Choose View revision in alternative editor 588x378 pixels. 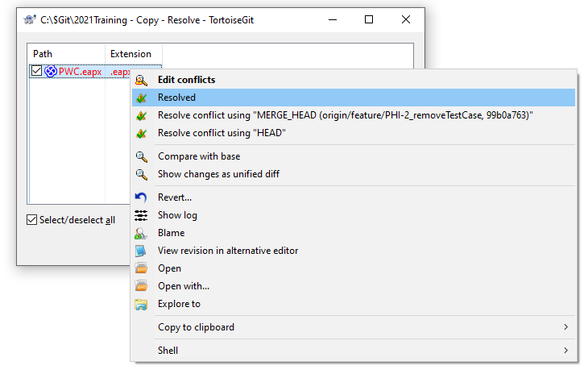(x=228, y=251)
